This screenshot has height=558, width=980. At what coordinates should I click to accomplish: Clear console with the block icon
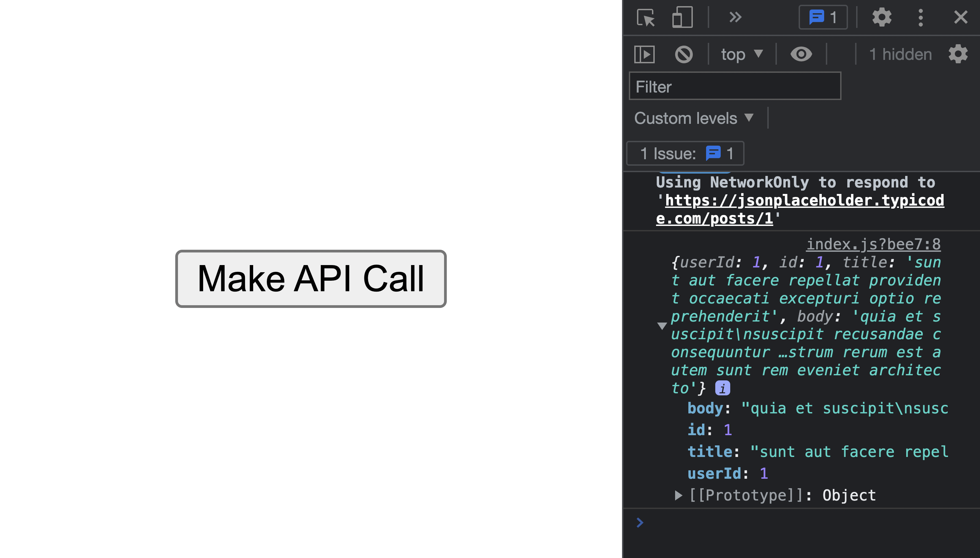684,54
